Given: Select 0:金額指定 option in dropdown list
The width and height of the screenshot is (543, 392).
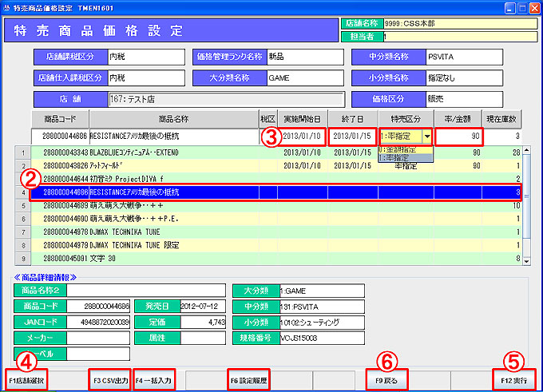Looking at the screenshot, I should pyautogui.click(x=405, y=149).
